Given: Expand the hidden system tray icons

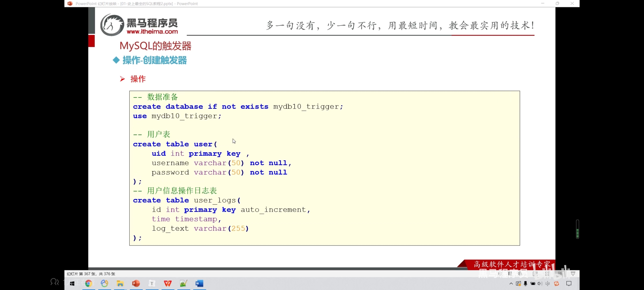Looking at the screenshot, I should pos(511,283).
